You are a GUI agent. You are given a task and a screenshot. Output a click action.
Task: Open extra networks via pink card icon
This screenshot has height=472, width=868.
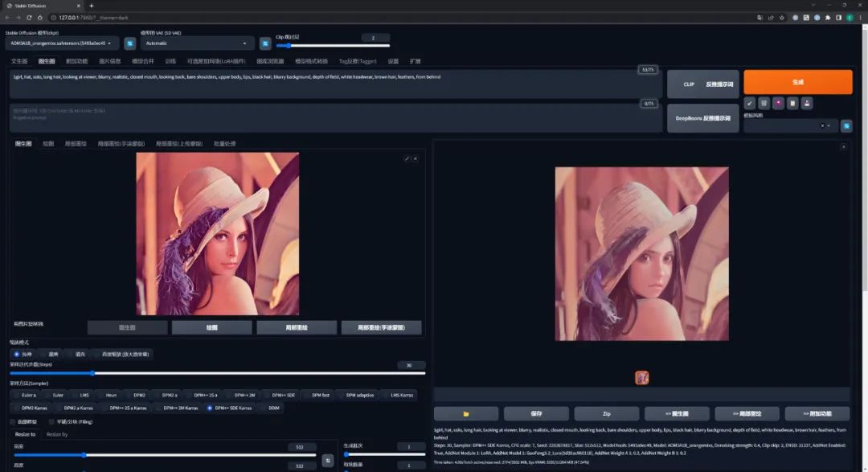click(x=778, y=103)
